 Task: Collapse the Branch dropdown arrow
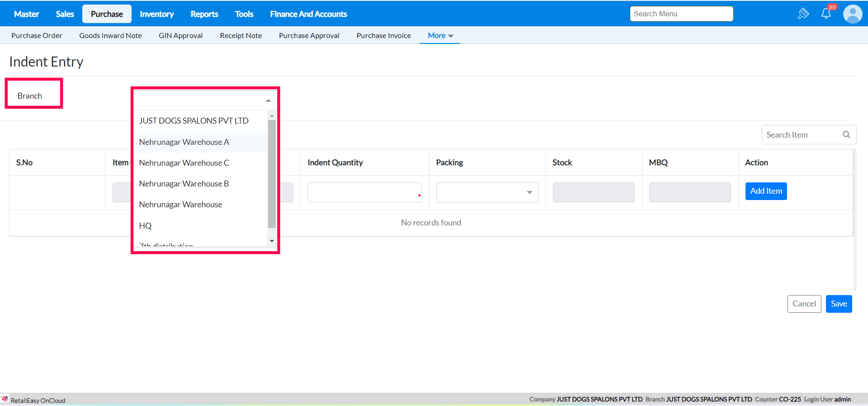(268, 100)
